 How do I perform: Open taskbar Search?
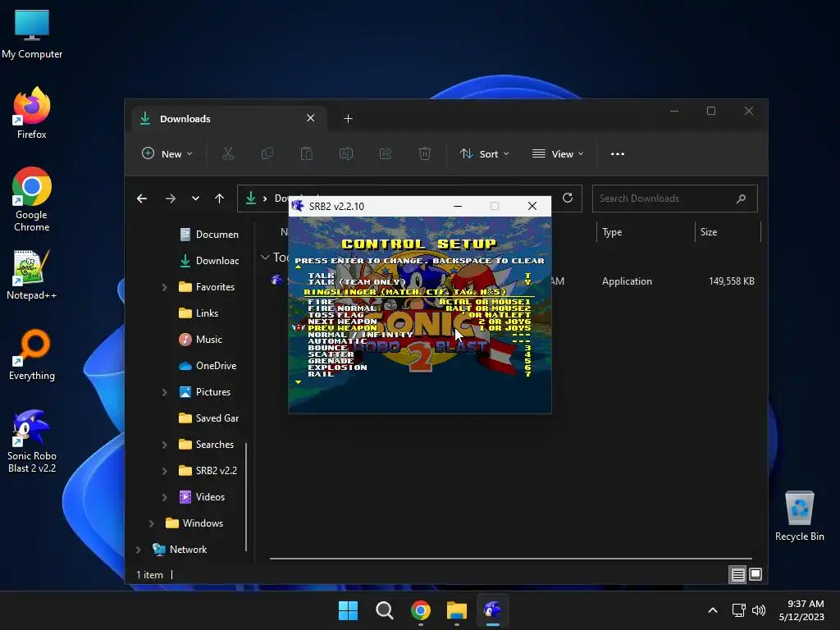tap(384, 610)
